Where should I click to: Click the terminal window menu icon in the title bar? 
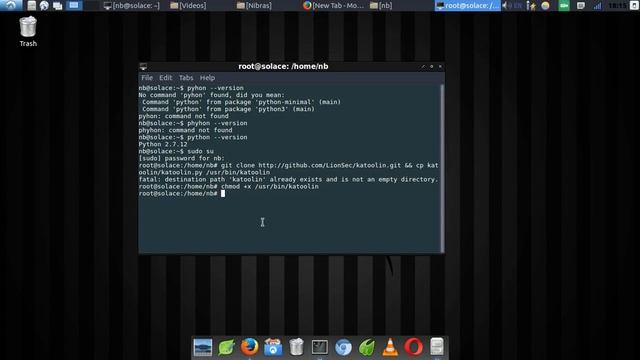click(x=143, y=66)
